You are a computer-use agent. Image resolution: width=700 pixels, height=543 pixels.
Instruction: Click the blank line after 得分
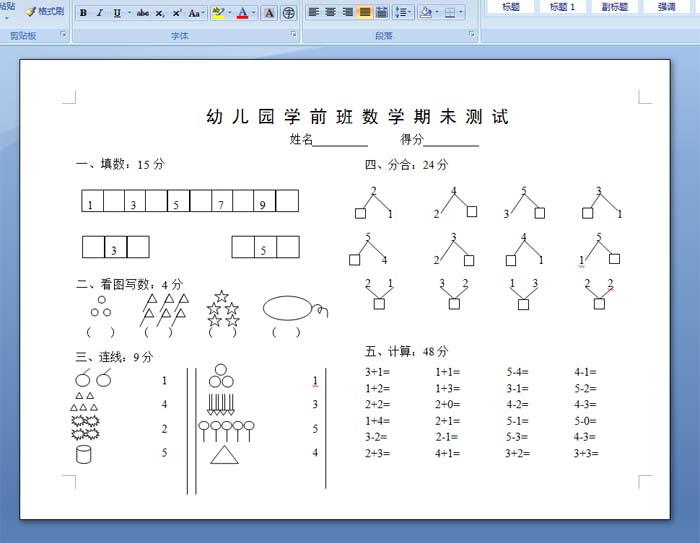pyautogui.click(x=451, y=142)
